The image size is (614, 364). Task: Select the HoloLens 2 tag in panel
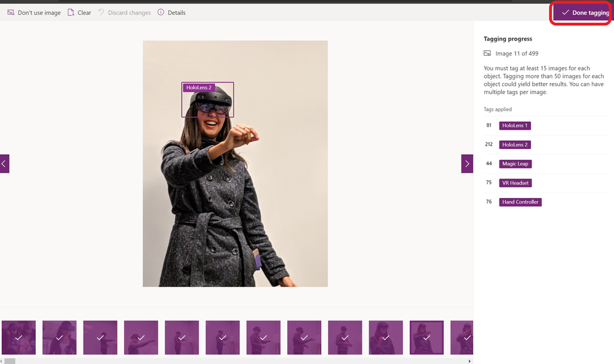point(515,145)
